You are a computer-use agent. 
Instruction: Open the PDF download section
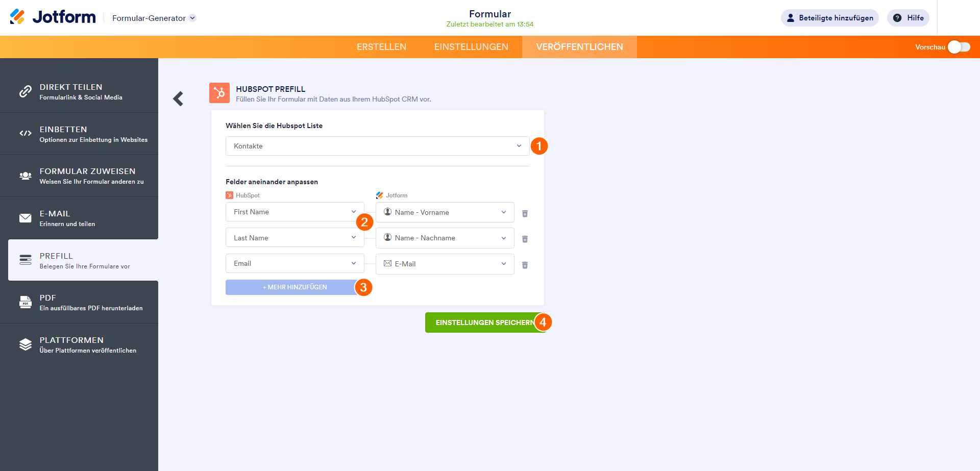(79, 302)
